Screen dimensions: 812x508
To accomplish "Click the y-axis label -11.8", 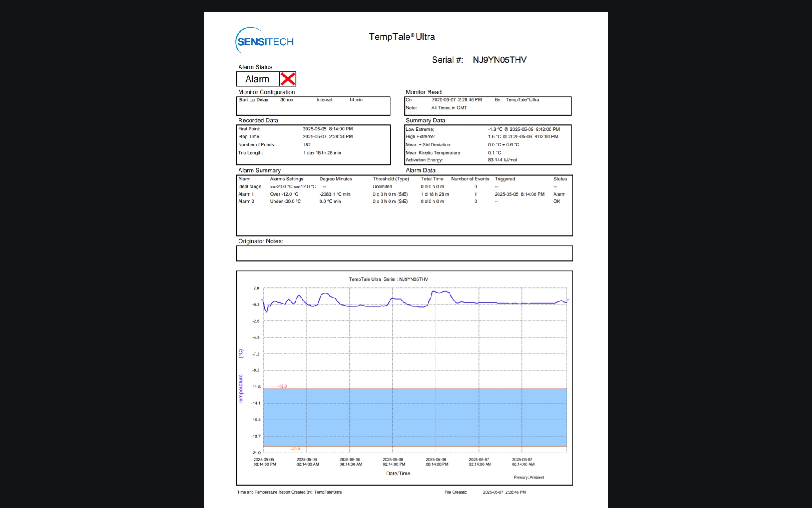I will 256,387.
